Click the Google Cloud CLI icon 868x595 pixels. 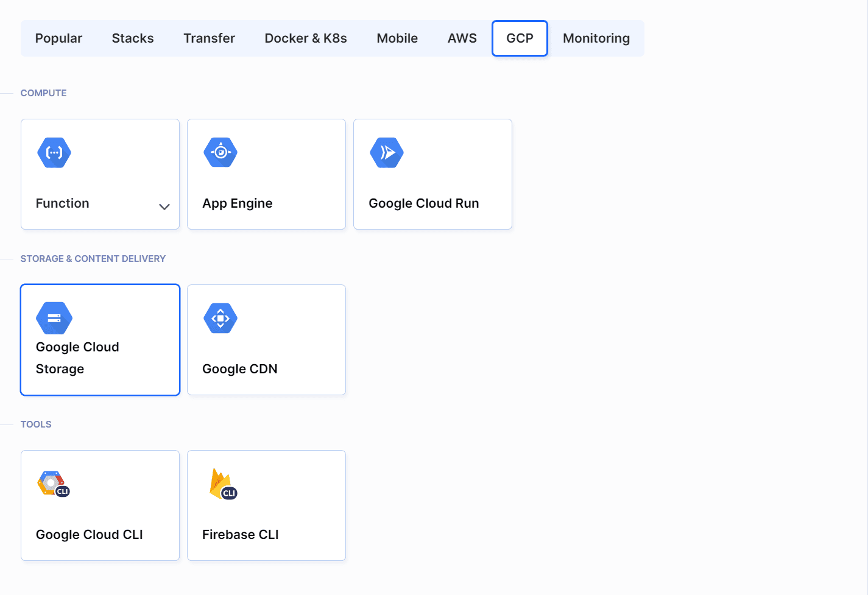[54, 484]
